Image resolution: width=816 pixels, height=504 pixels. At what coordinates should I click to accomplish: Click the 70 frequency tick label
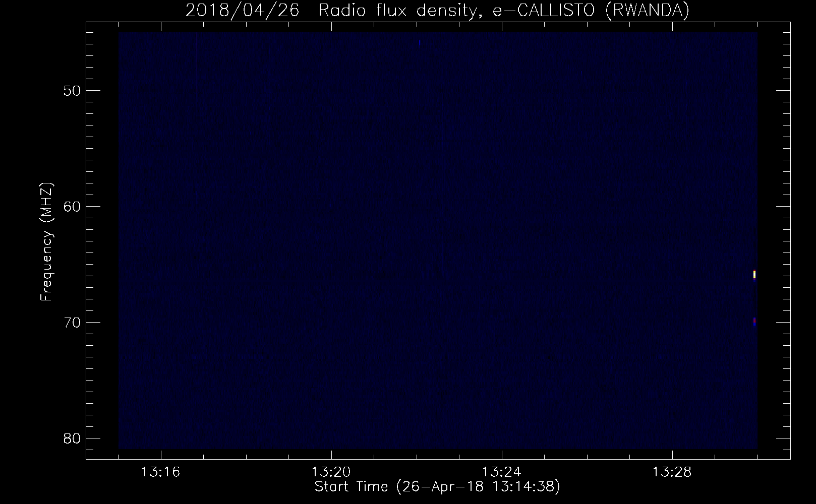point(71,322)
